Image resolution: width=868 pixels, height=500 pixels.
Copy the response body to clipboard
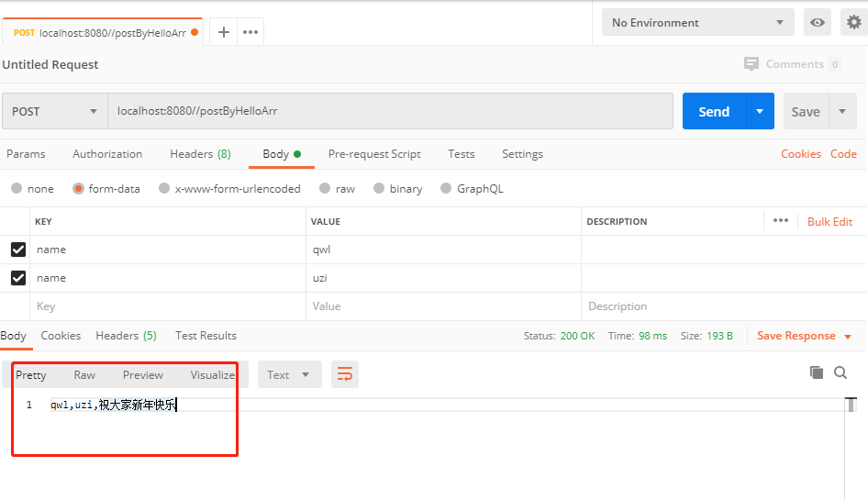pos(817,372)
